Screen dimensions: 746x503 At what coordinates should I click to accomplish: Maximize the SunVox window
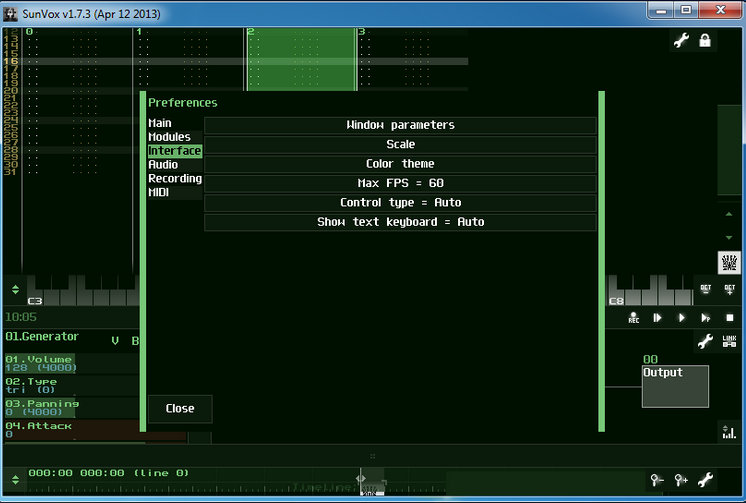(x=686, y=10)
